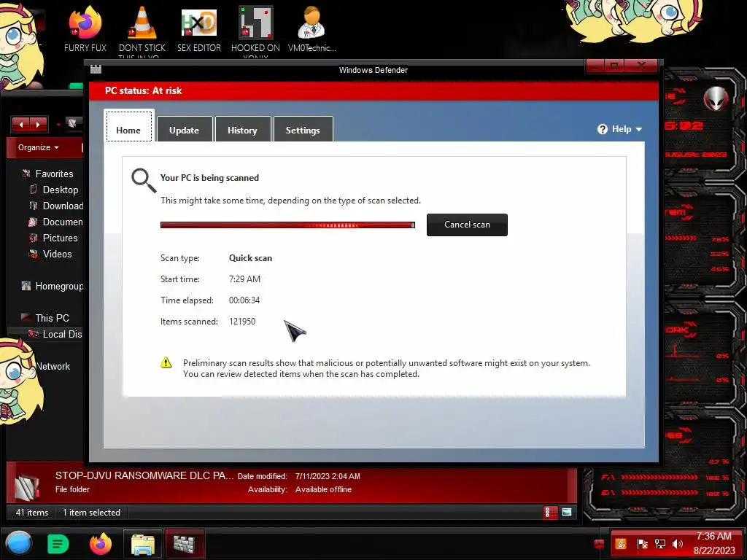Click the magnifying glass scan icon
Screen dimensions: 747x560
(x=144, y=181)
